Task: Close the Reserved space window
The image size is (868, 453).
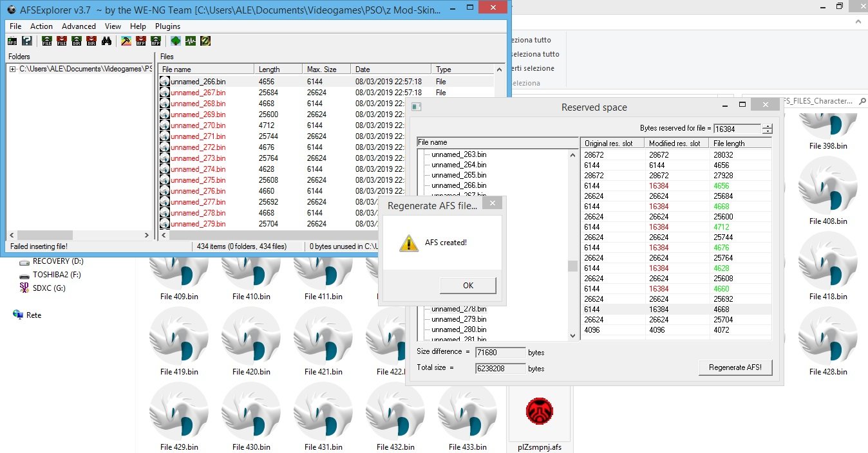Action: (765, 105)
